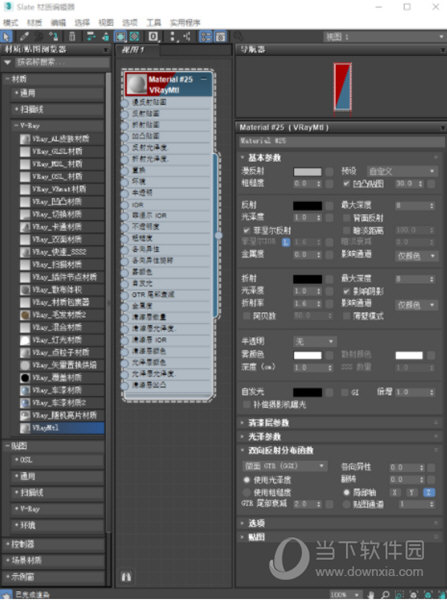Open the 选择 menu
This screenshot has width=447, height=600.
(x=82, y=23)
